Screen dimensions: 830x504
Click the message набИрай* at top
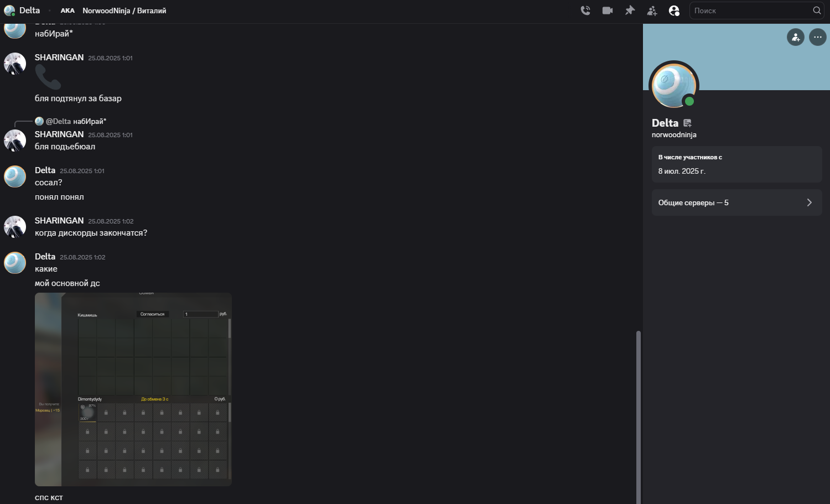[54, 34]
